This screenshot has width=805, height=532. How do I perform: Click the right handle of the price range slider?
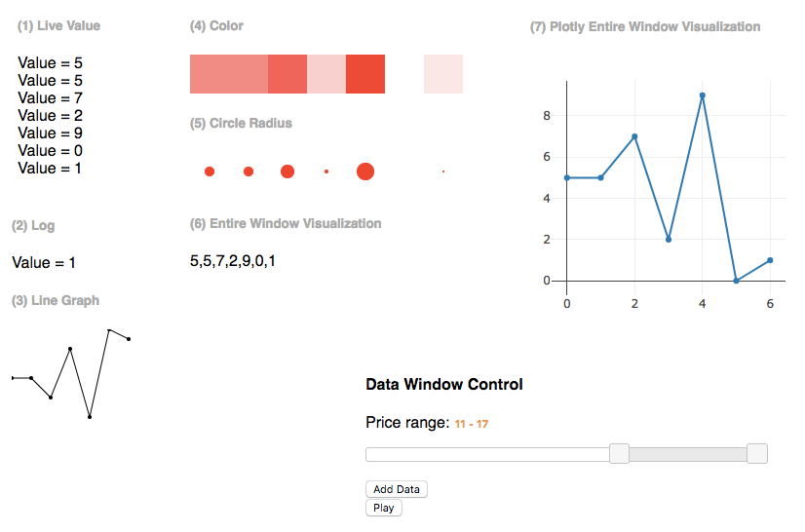tap(757, 454)
